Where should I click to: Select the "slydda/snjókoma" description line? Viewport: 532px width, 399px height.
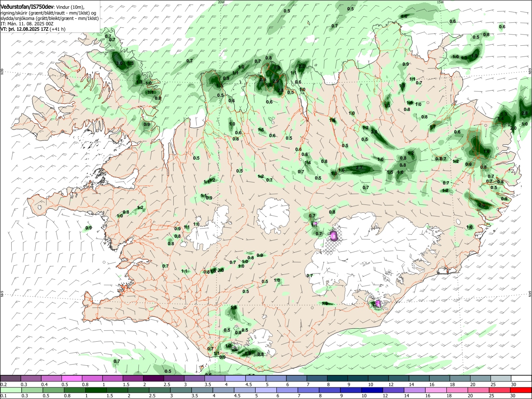(49, 18)
